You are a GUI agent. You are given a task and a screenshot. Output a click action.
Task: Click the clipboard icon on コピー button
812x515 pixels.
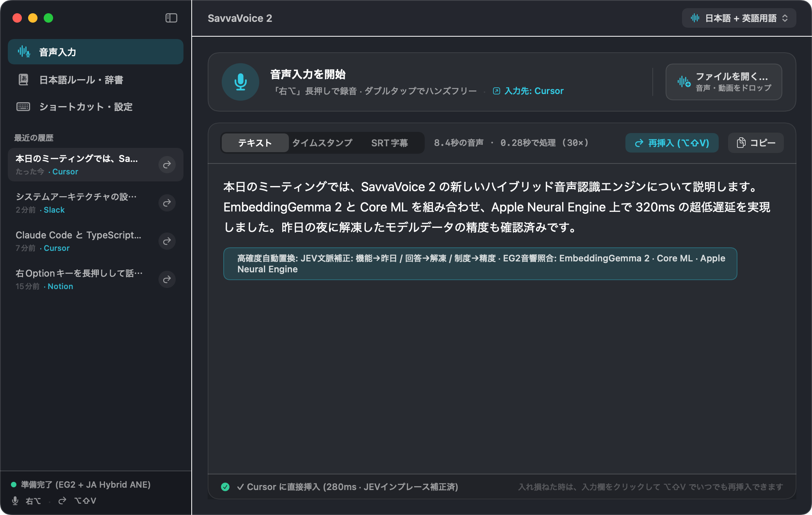741,143
